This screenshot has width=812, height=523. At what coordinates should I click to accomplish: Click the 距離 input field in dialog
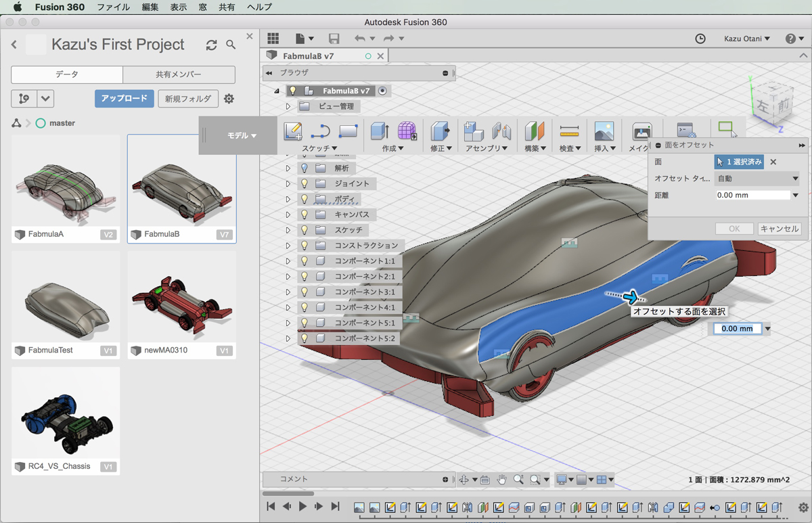752,195
